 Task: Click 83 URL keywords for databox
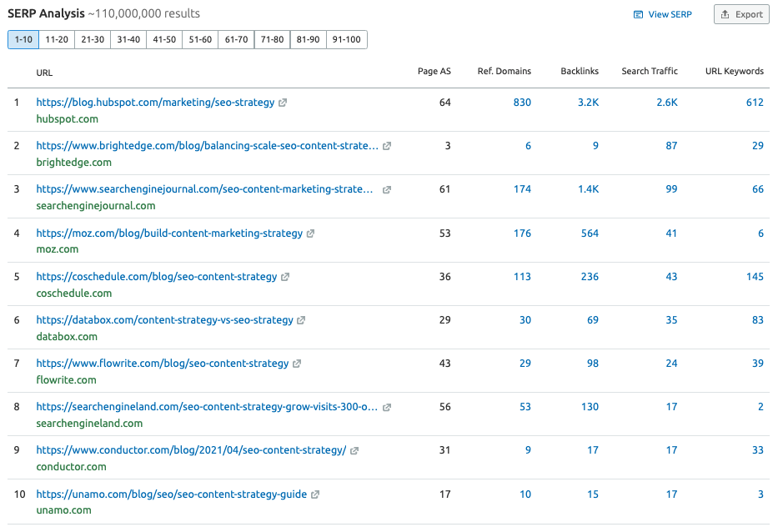758,320
